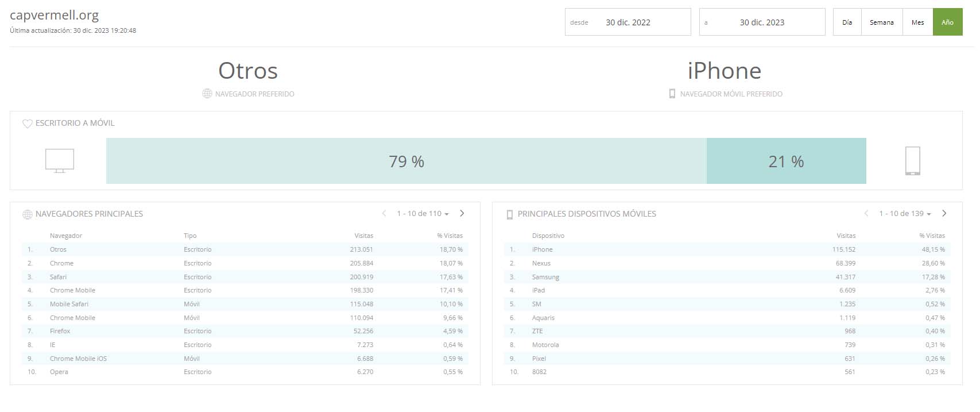Screen dimensions: 980x412
Task: Switch to the Día view
Action: pyautogui.click(x=847, y=22)
